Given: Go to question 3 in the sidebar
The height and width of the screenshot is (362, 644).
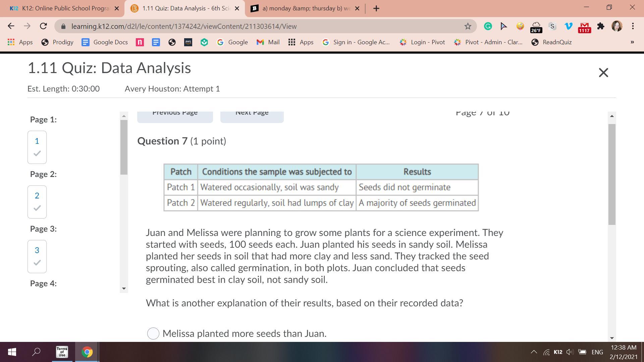Looking at the screenshot, I should (37, 256).
